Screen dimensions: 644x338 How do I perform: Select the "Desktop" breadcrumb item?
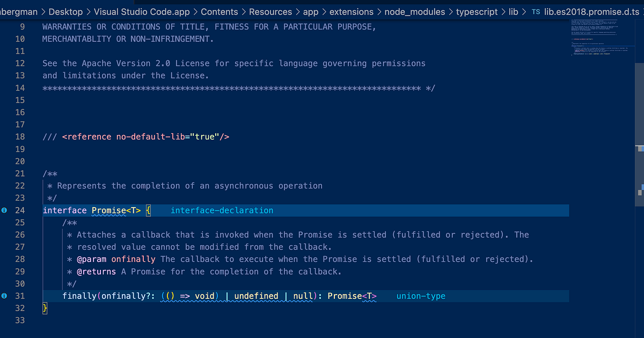click(65, 11)
